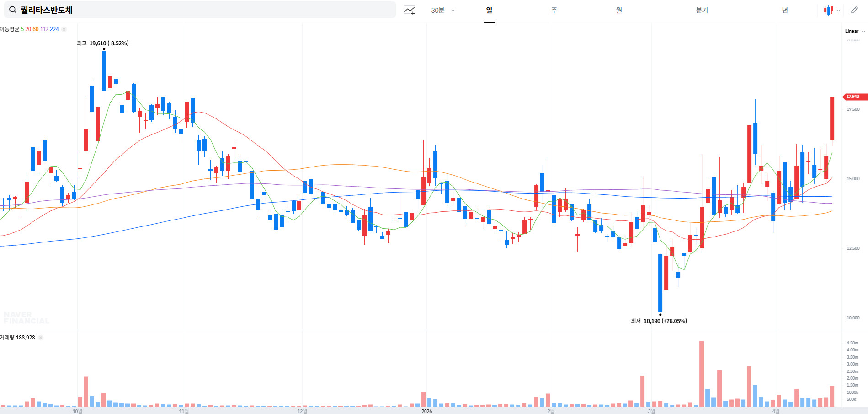868x414 pixels.
Task: Open the chart type dropdown arrow
Action: coord(838,11)
